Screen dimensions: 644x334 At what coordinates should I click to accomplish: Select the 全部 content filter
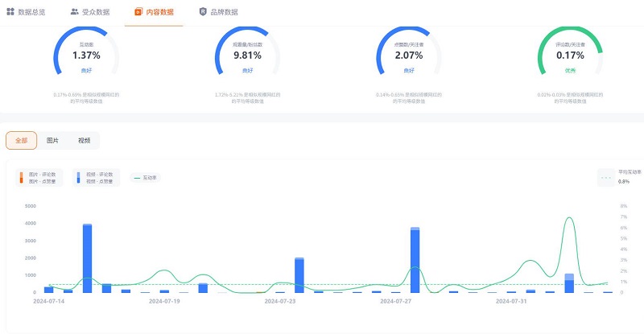click(x=21, y=140)
